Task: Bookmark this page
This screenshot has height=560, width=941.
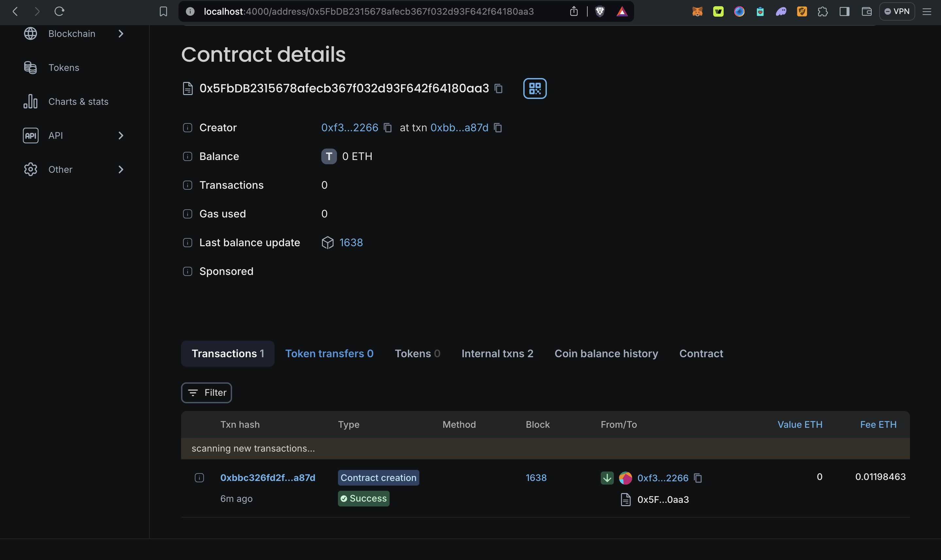Action: 163,11
